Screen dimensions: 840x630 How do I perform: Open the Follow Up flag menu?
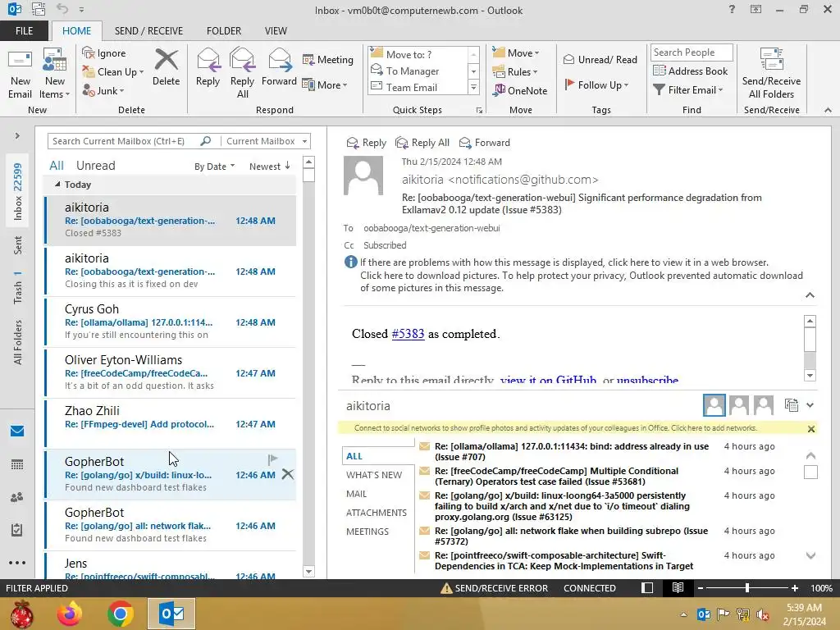point(596,84)
